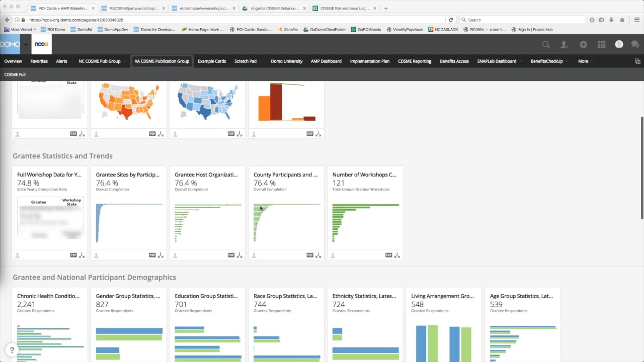This screenshot has height=362, width=644.
Task: Open the NCOASLACK bookmark
Action: [x=443, y=30]
